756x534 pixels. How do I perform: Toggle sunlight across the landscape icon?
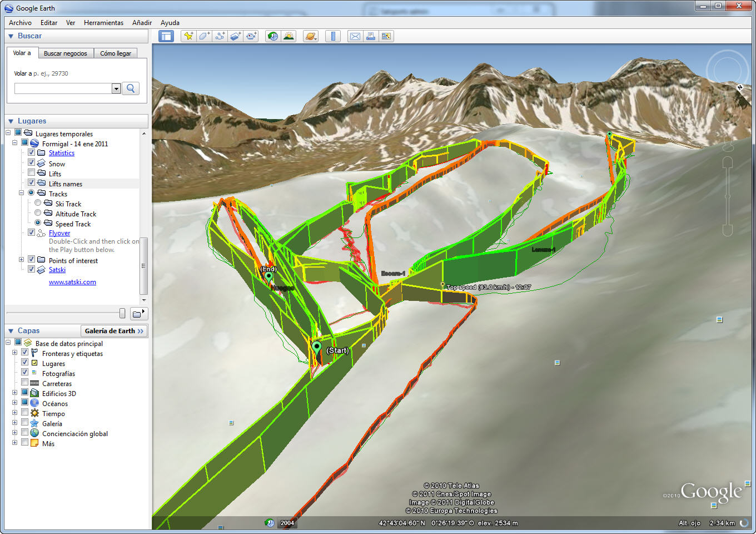tap(289, 36)
